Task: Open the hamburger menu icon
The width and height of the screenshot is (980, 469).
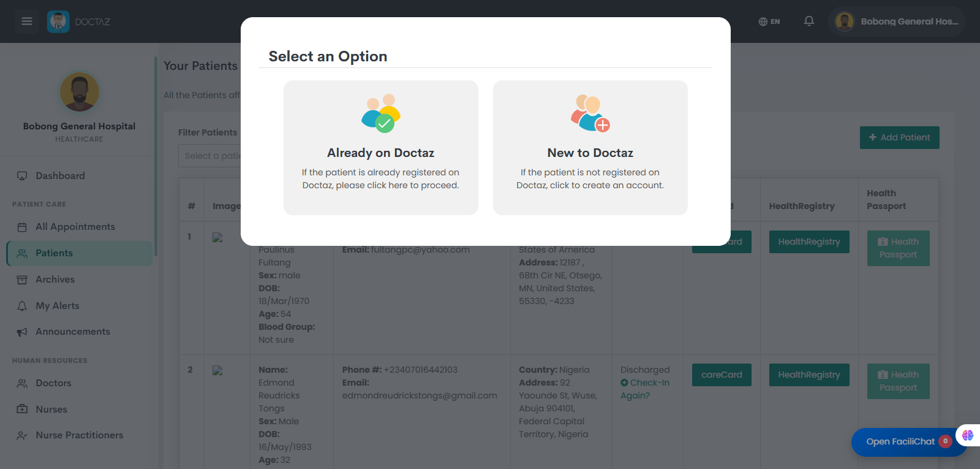Action: tap(27, 21)
